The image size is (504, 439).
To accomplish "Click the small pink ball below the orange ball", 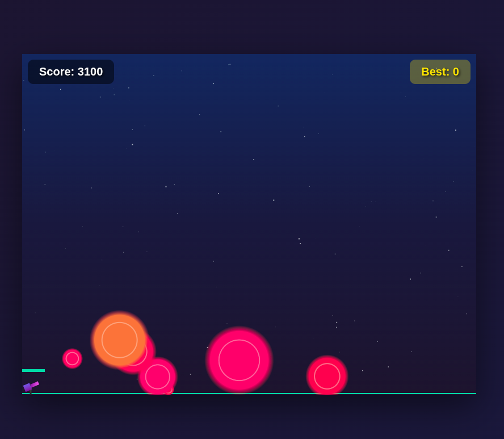I will (157, 378).
